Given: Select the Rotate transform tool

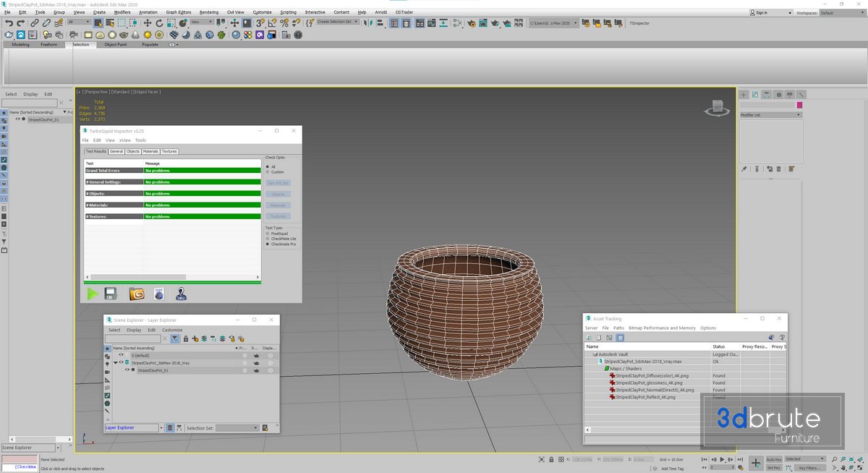Looking at the screenshot, I should (x=159, y=23).
